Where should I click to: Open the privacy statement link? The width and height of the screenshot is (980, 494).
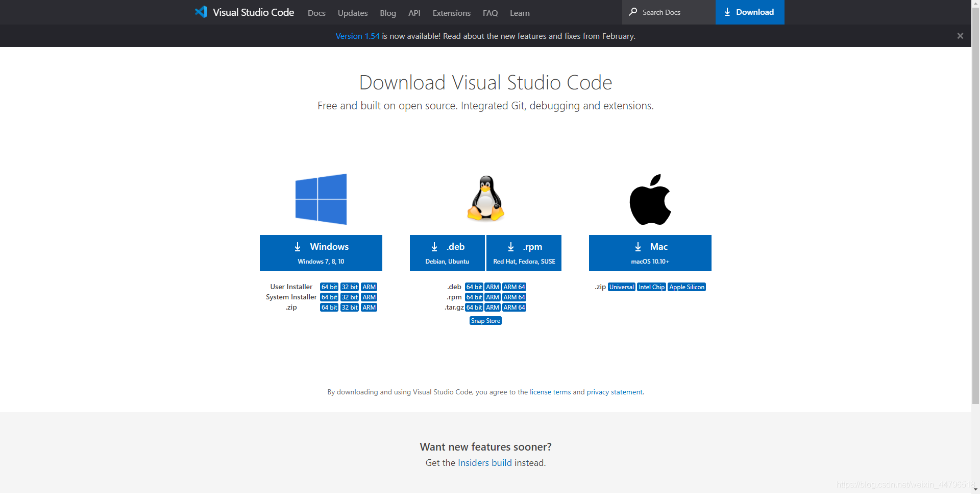point(615,392)
